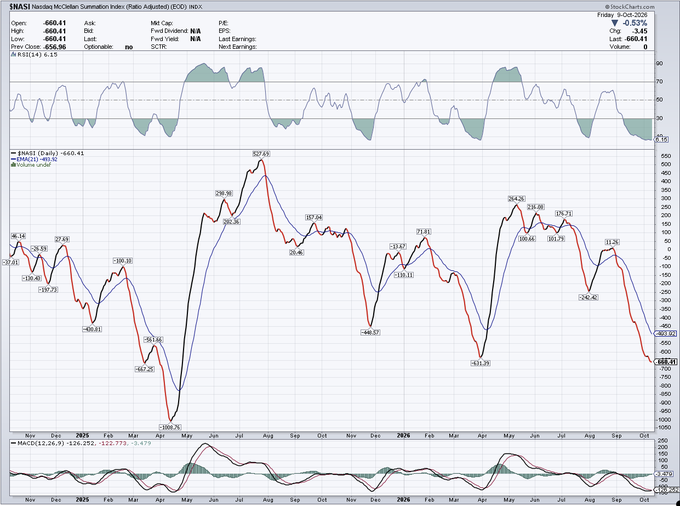Screen dimensions: 680x506
Task: Click the Optionable value "no"
Action: click(129, 47)
